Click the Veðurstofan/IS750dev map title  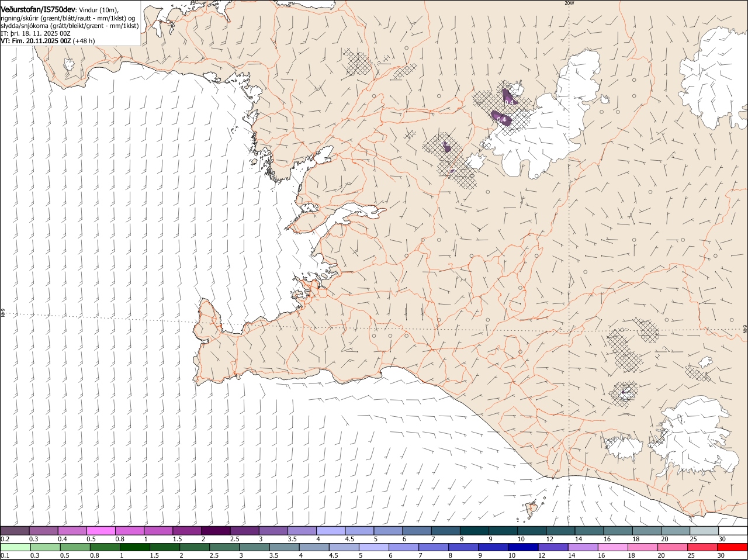click(x=38, y=10)
